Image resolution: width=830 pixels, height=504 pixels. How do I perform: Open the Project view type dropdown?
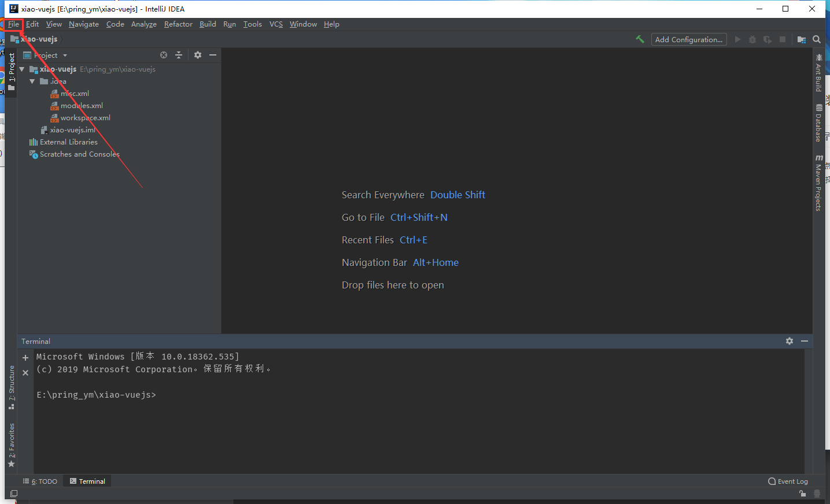click(64, 54)
